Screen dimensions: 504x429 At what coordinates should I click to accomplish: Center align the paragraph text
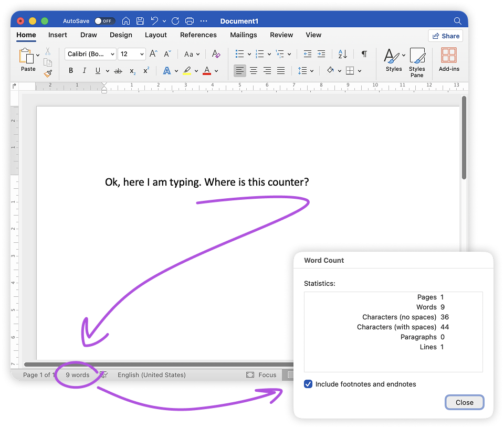click(254, 71)
